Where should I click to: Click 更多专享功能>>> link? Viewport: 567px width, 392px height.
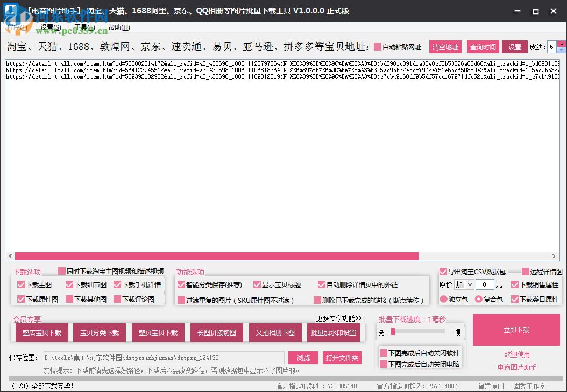pyautogui.click(x=341, y=318)
